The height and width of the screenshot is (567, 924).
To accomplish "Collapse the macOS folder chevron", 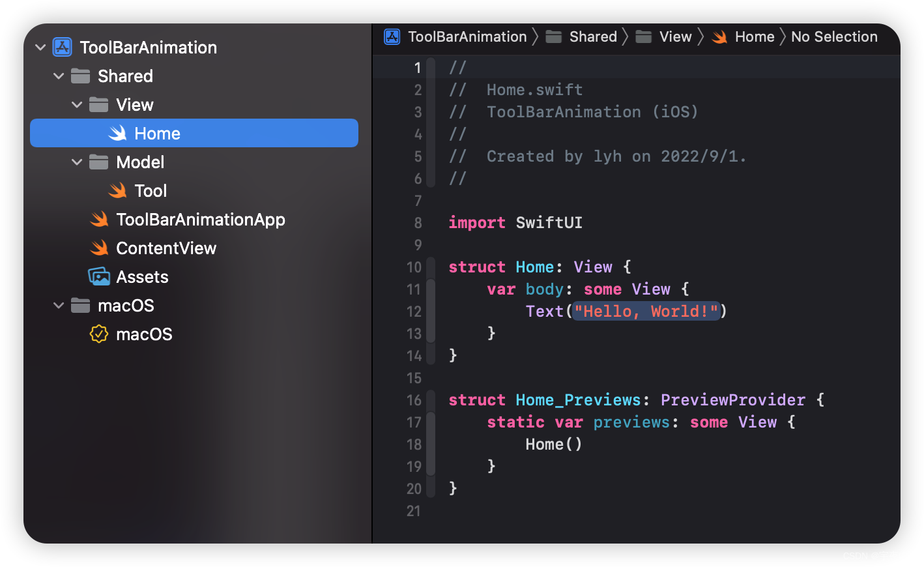I will tap(59, 306).
